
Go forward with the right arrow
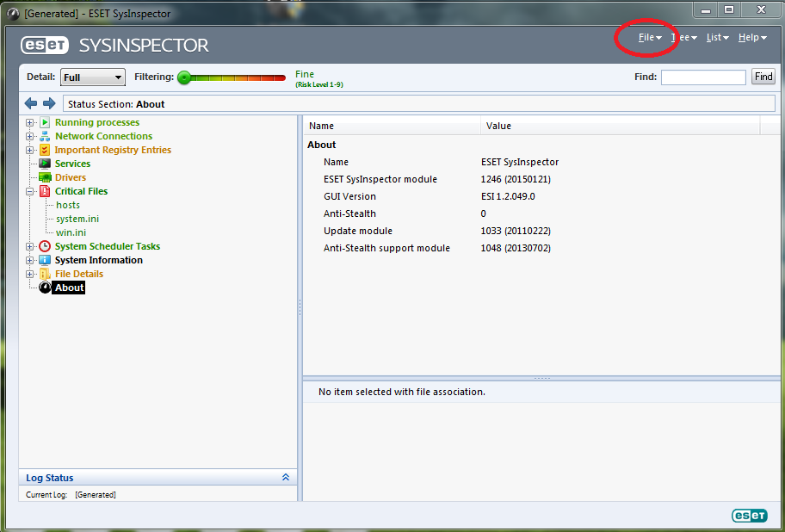(x=49, y=103)
